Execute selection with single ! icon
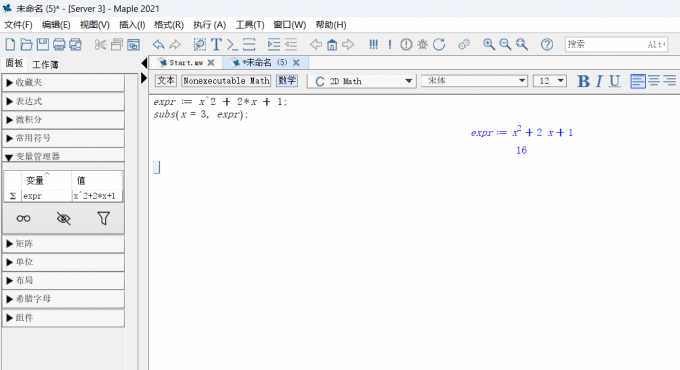 [x=390, y=44]
